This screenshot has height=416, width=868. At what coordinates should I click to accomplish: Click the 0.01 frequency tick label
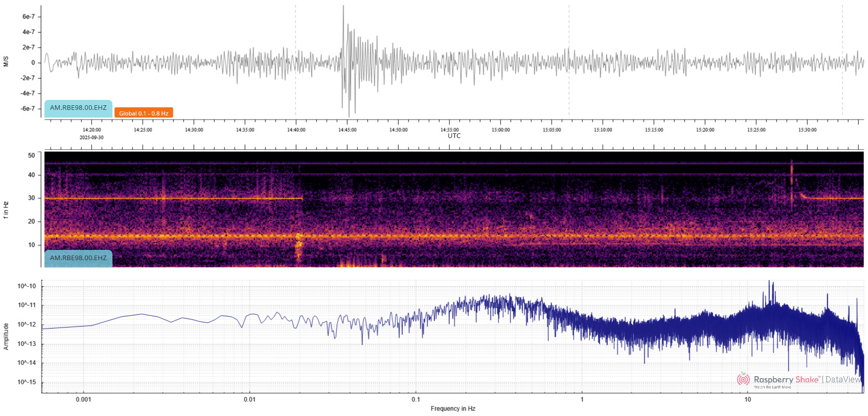(249, 400)
